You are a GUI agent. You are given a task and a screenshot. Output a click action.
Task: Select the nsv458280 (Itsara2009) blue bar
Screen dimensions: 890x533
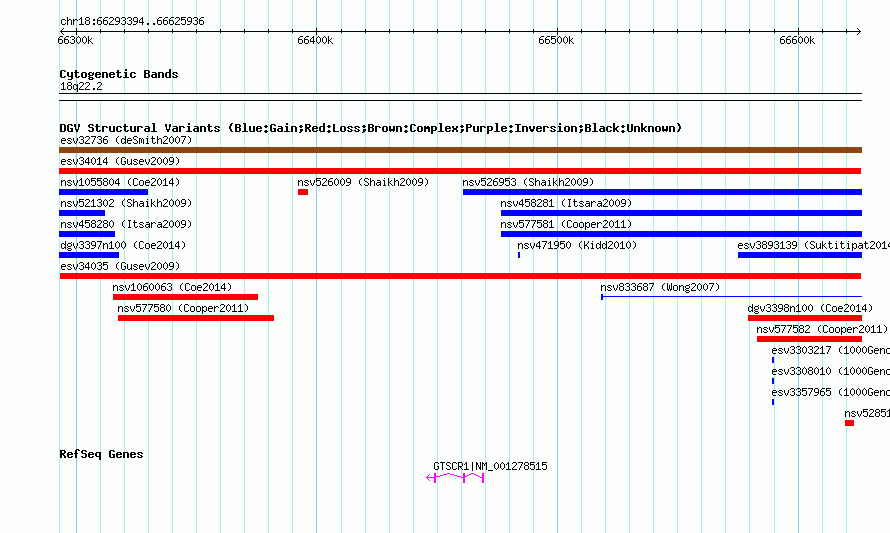87,234
